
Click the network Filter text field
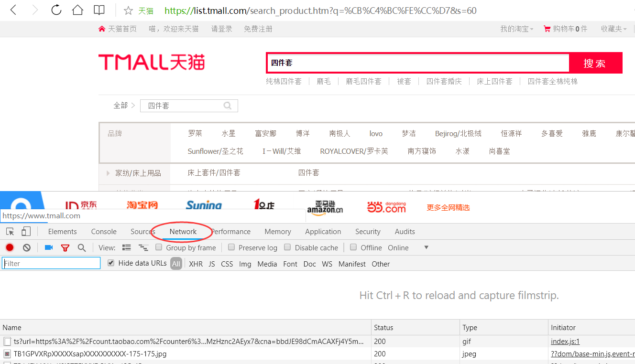pos(51,263)
